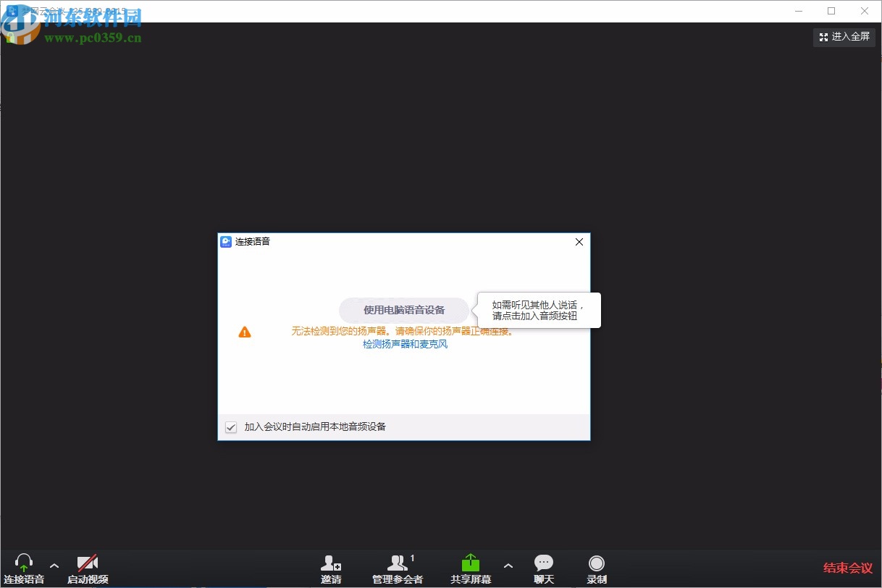
Task: Open sharing options chevron beside 共享屏幕
Action: [x=508, y=567]
